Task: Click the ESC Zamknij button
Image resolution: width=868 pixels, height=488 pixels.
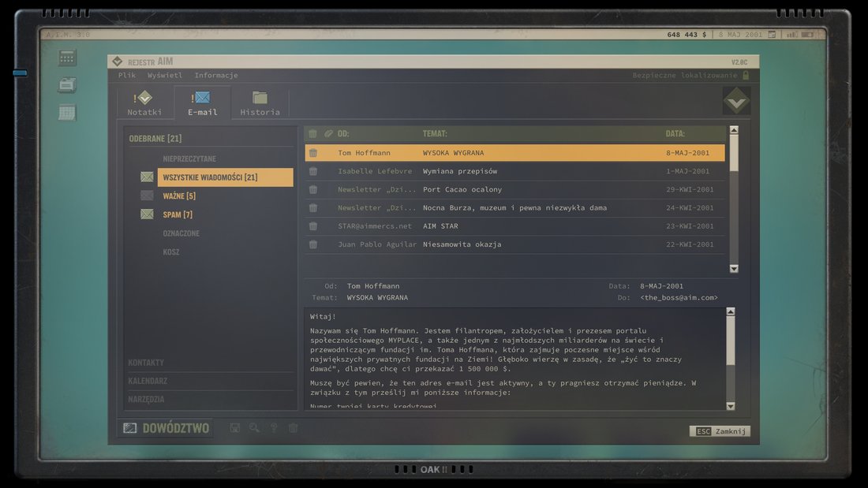Action: pos(720,431)
